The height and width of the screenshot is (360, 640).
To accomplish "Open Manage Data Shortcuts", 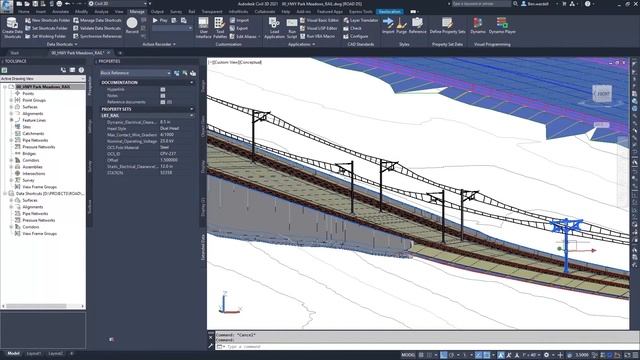I will tap(97, 20).
